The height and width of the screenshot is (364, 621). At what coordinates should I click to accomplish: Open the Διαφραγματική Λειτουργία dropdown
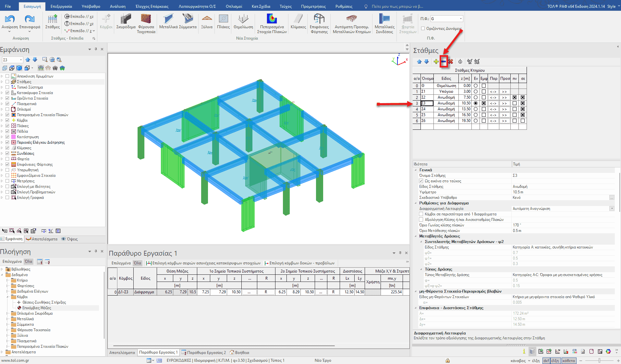point(612,209)
